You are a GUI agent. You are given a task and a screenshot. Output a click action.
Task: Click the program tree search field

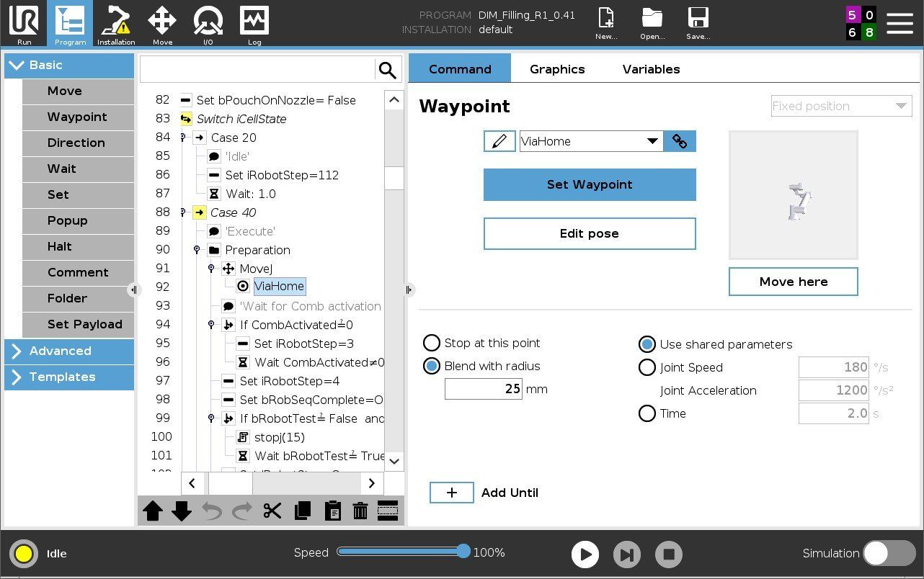[258, 70]
